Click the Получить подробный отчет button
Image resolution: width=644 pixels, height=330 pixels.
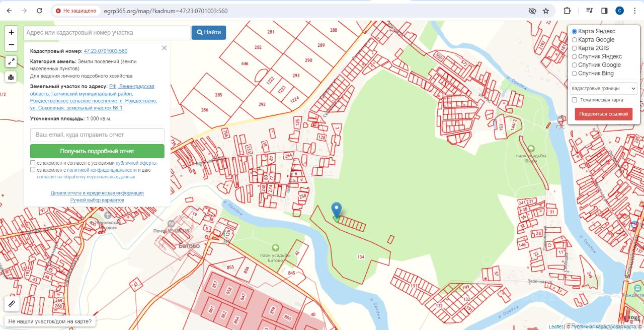(97, 151)
